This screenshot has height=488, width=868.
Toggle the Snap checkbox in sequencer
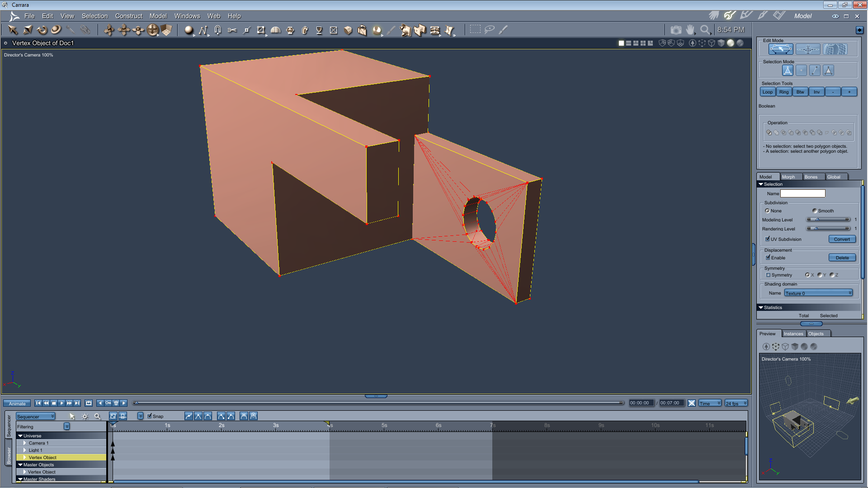(150, 416)
